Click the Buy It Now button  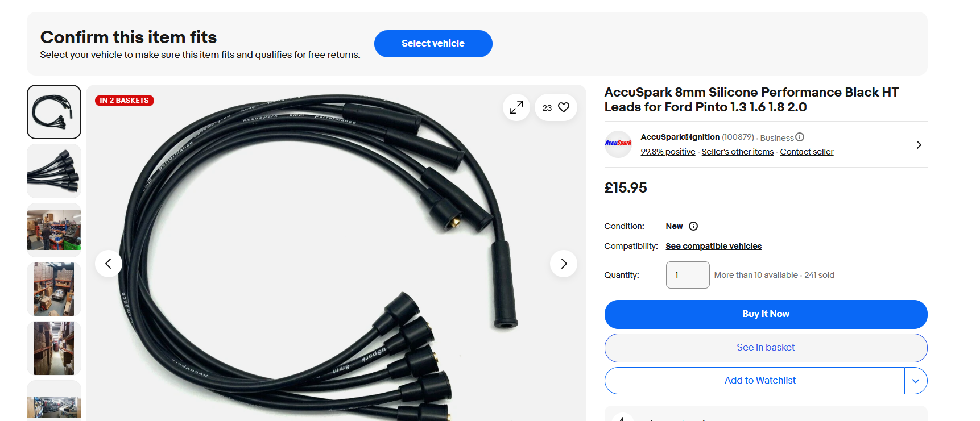pyautogui.click(x=766, y=314)
